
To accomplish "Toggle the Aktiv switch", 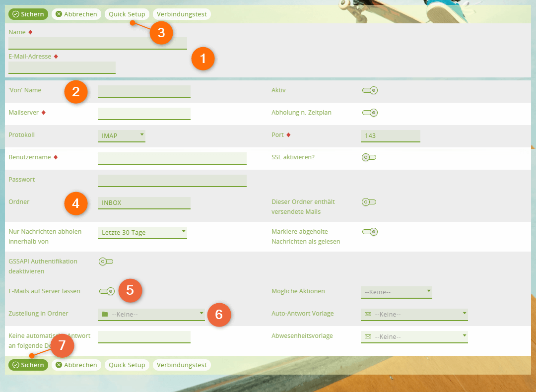I will (370, 90).
